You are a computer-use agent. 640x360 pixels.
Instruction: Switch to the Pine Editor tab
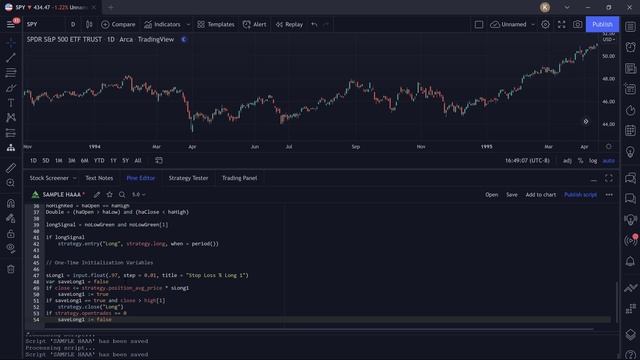[141, 178]
